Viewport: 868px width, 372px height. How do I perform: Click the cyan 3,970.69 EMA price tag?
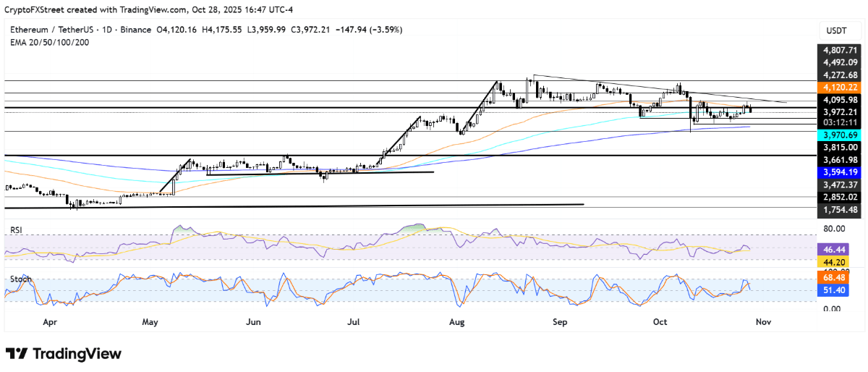tap(839, 135)
